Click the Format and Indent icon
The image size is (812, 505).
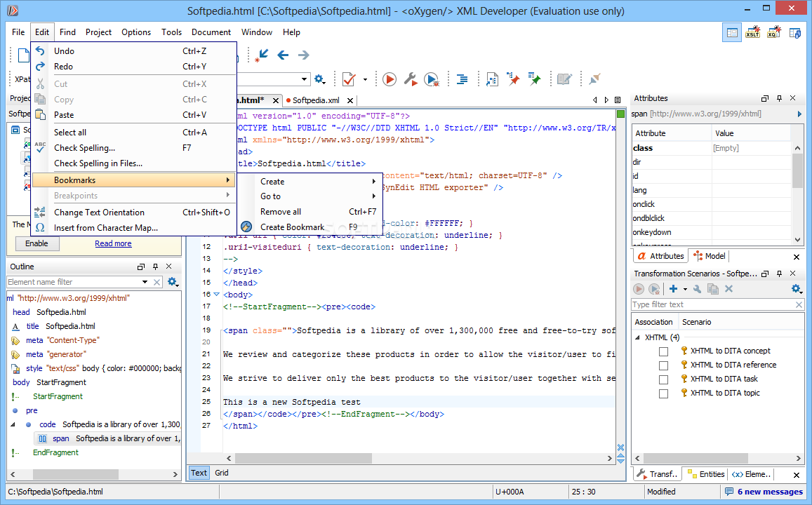coord(462,79)
